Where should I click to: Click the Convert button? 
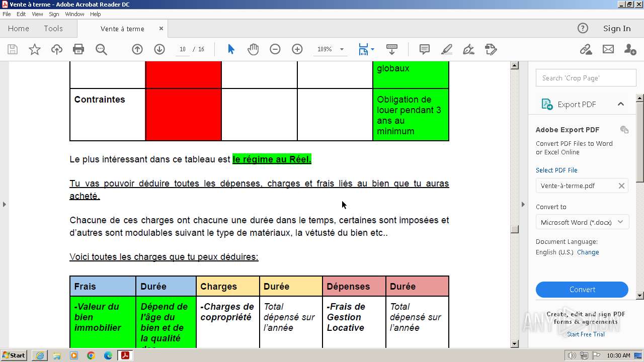[x=582, y=290]
